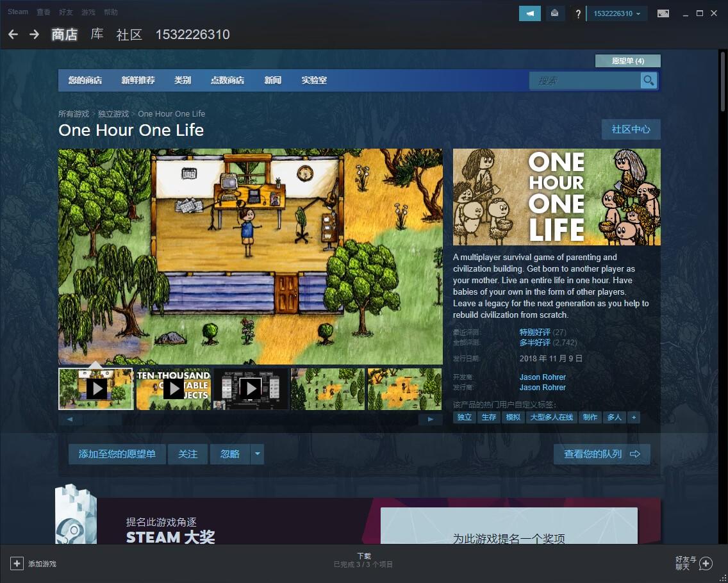Image resolution: width=728 pixels, height=583 pixels.
Task: Open the 社区中心 button
Action: [631, 129]
